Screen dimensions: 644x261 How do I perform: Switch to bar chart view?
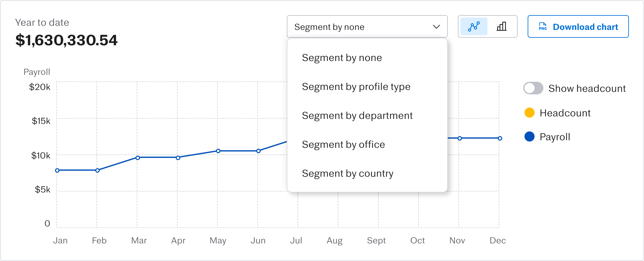pos(502,27)
